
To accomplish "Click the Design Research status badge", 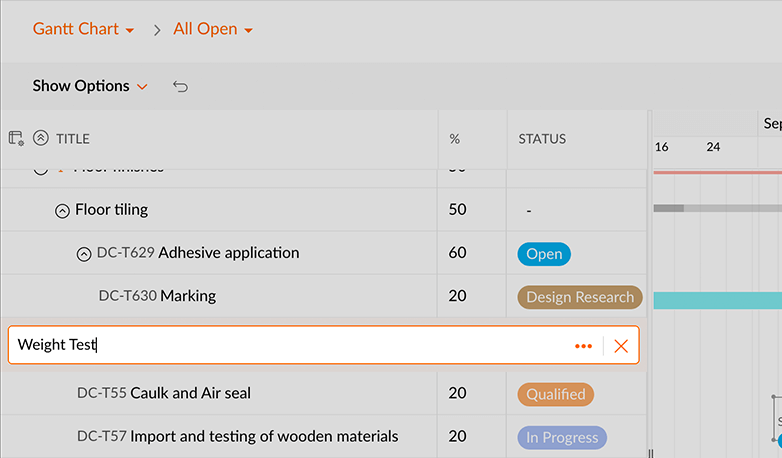I will tap(580, 297).
